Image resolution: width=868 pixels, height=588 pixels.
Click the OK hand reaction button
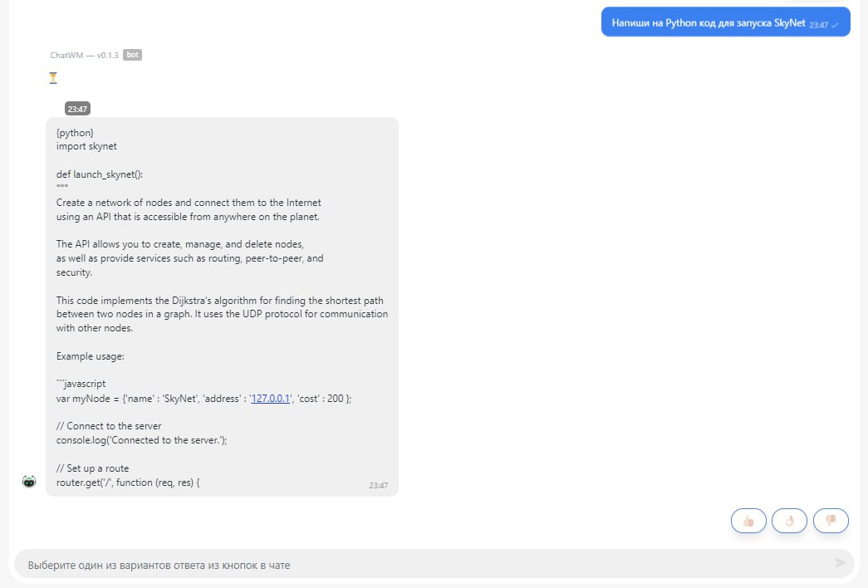[789, 521]
